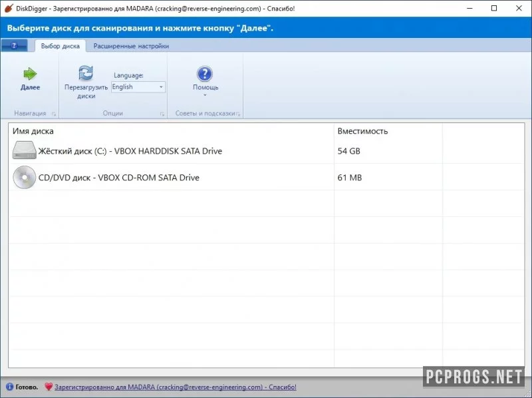Close the DiskDigger window
The width and height of the screenshot is (532, 398).
pos(519,8)
